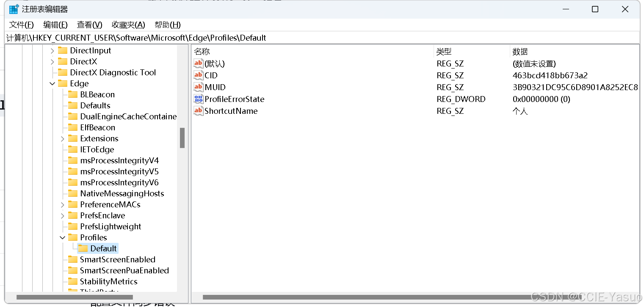Click the tree pane vertical scrollbar thumb
This screenshot has height=308, width=644.
(182, 138)
